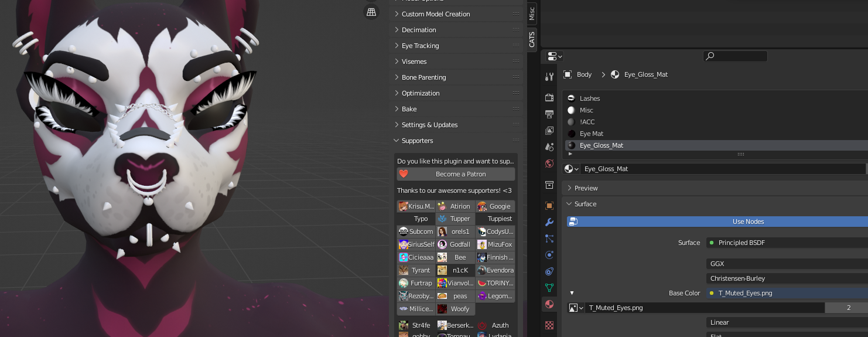868x337 pixels.
Task: Open the Object properties tab
Action: tap(549, 206)
